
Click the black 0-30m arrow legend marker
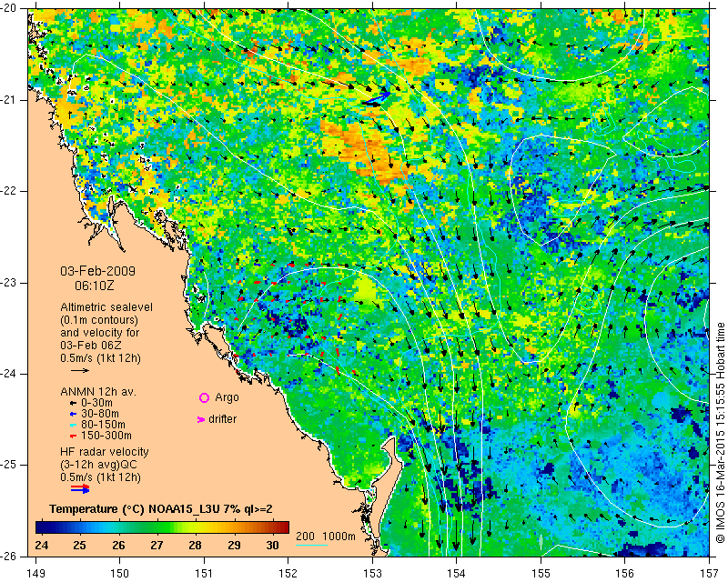click(73, 403)
